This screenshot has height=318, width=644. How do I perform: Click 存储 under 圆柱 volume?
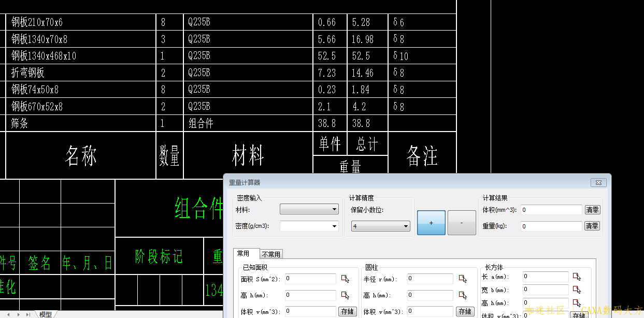[465, 312]
